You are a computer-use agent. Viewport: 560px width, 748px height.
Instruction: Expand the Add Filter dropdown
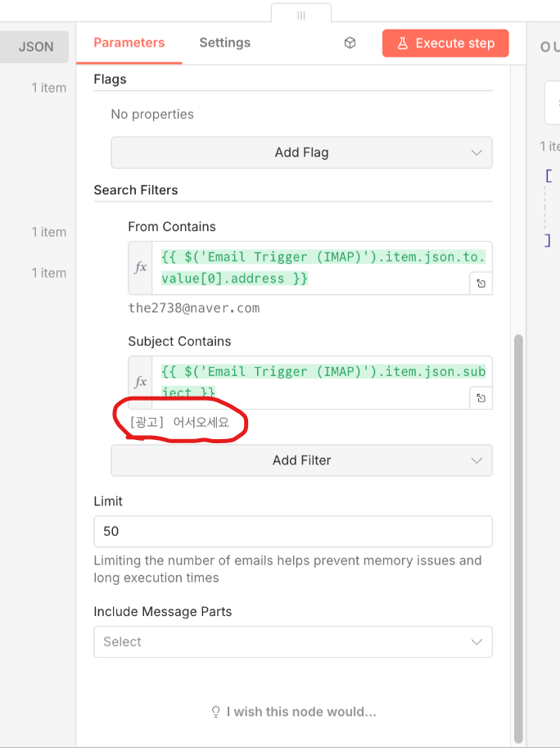(x=301, y=460)
